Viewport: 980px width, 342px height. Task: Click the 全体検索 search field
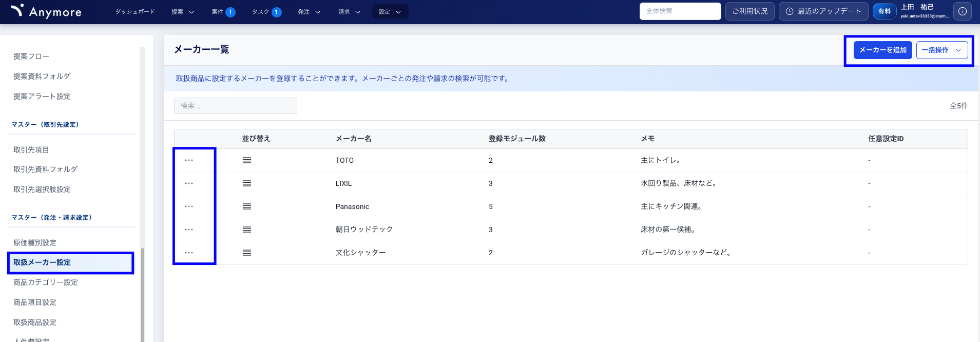(x=680, y=11)
